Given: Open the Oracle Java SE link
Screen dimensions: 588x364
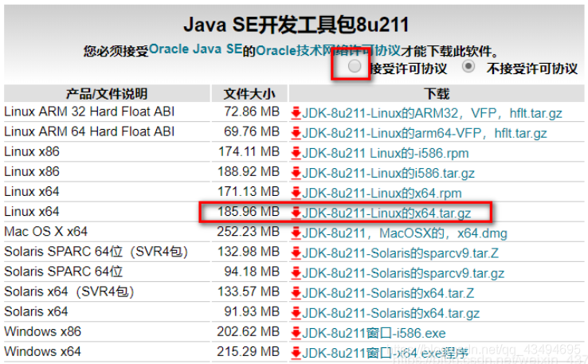Looking at the screenshot, I should point(196,49).
